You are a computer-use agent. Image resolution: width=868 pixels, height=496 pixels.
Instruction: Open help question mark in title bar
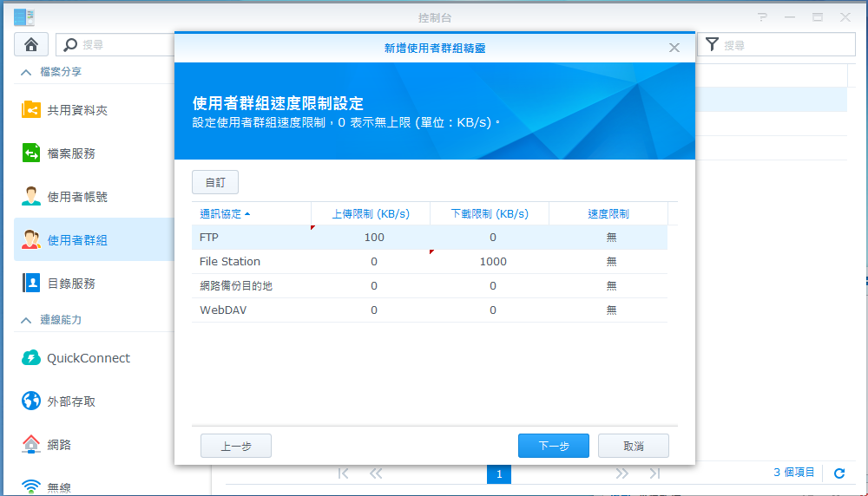[x=762, y=17]
